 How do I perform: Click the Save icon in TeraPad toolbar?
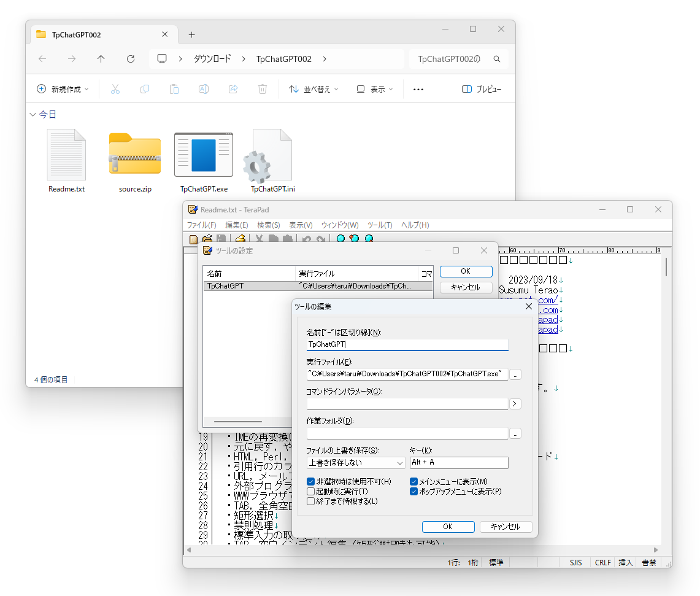pos(221,238)
